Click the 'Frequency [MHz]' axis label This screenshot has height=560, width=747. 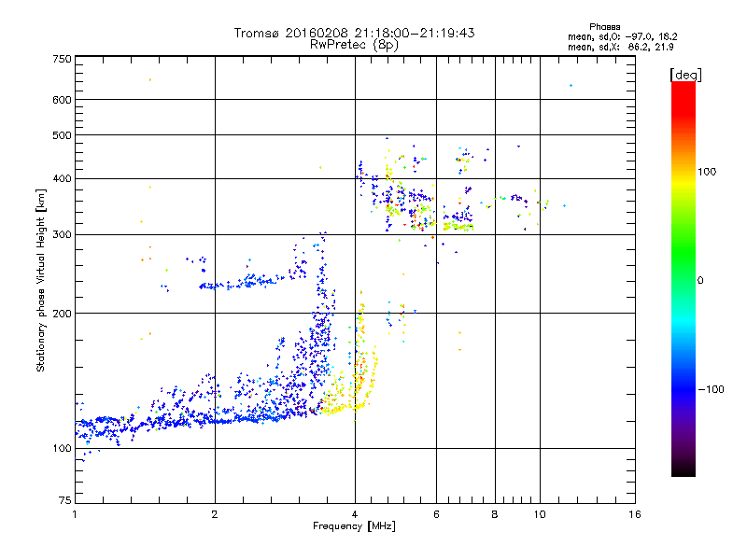coord(354,526)
